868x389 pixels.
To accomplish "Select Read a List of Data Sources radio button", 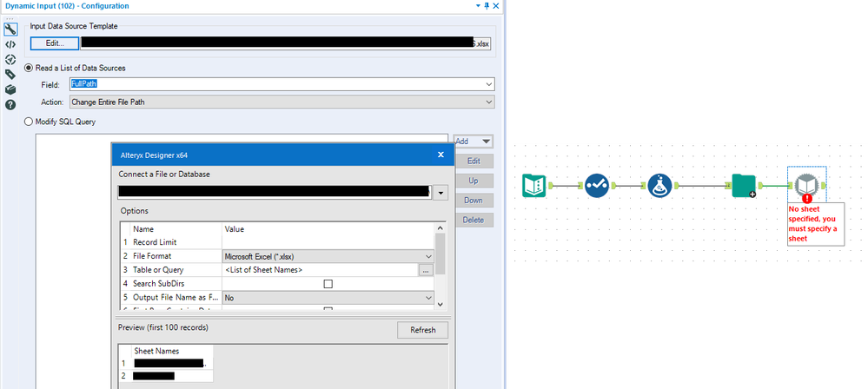I will [x=29, y=68].
